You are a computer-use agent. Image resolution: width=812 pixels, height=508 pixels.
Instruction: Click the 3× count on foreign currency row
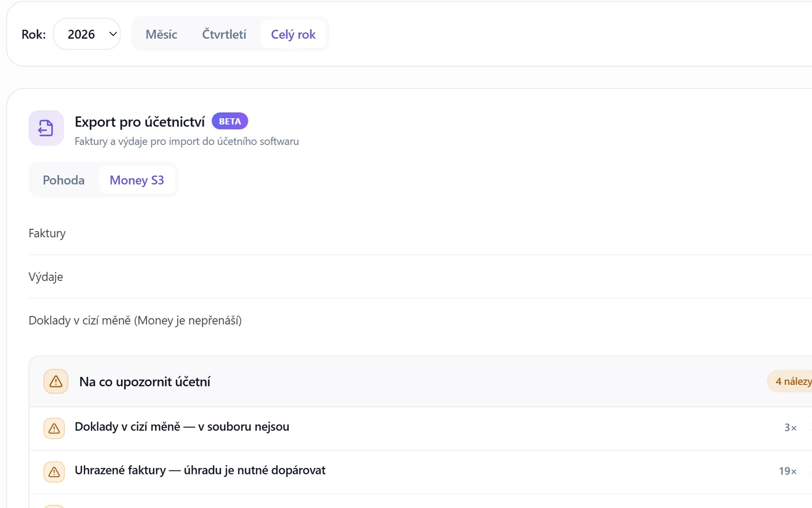click(790, 428)
